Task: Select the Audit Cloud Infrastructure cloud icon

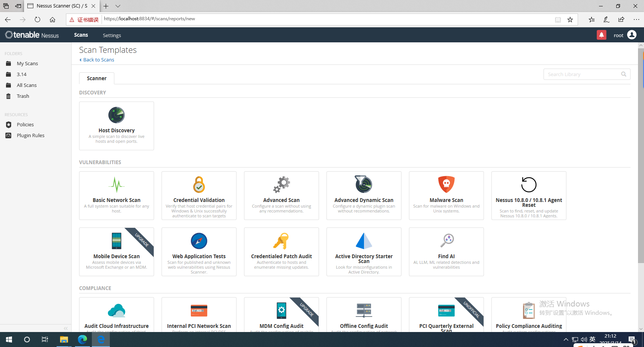Action: (117, 311)
